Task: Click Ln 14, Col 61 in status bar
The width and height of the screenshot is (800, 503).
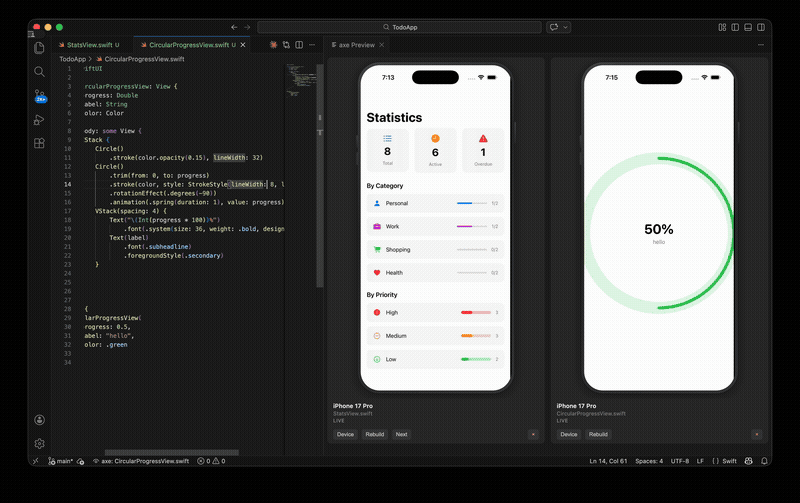Action: (608, 461)
